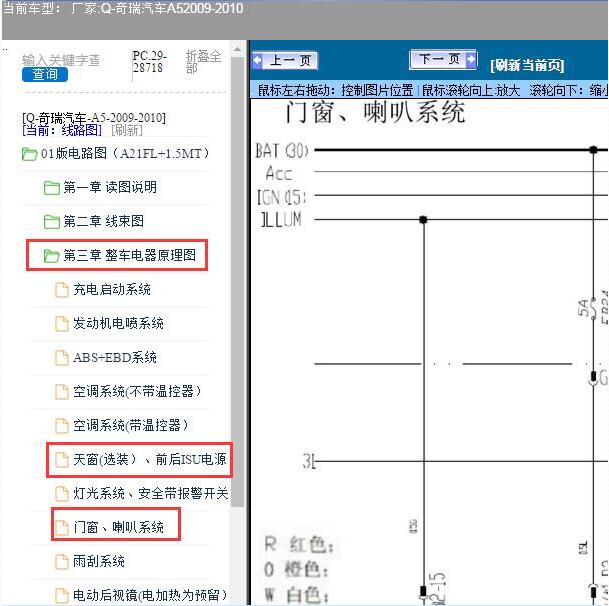Screen dimensions: 609x606
Task: Click folder icon of 第二章 线束图
Action: pyautogui.click(x=51, y=222)
